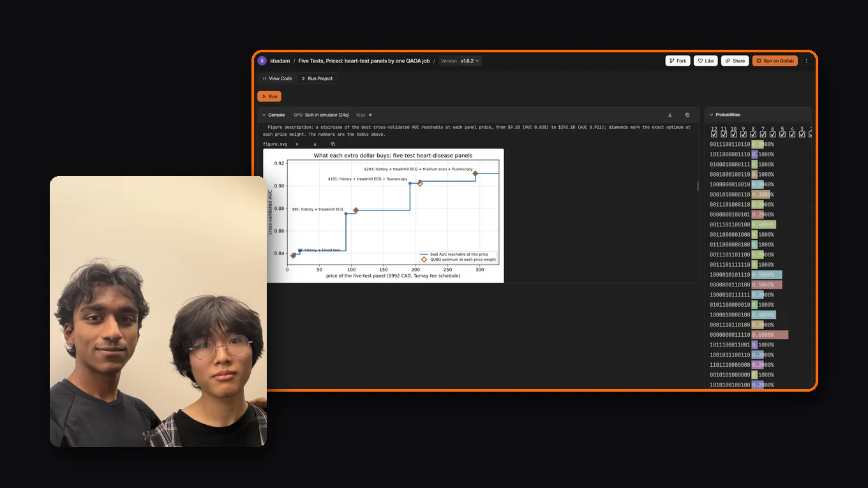The height and width of the screenshot is (488, 868).
Task: Uncheck qubit 4 checkbox
Action: click(792, 134)
